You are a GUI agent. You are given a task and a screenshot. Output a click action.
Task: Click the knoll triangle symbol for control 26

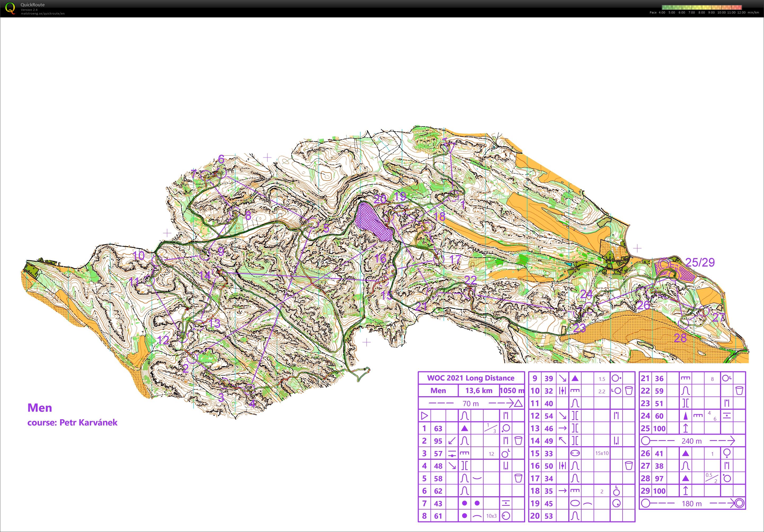point(685,453)
